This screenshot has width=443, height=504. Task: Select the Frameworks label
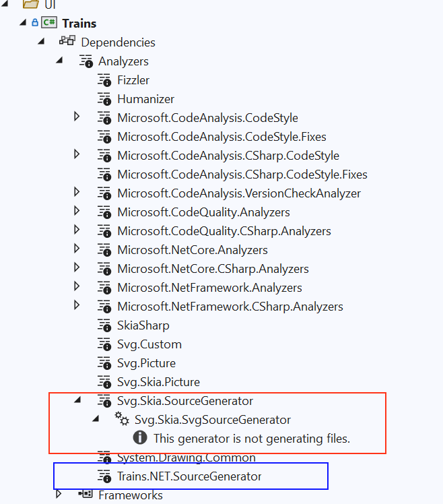[x=131, y=495]
